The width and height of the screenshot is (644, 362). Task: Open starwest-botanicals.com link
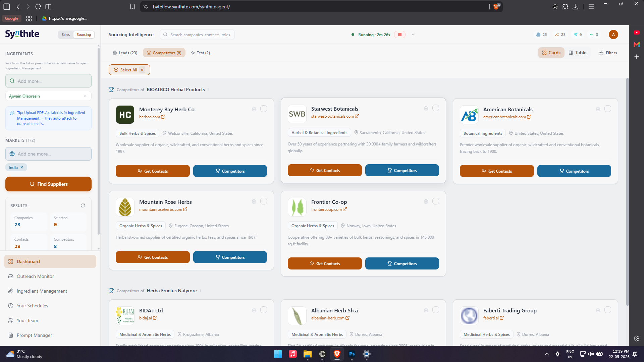pyautogui.click(x=335, y=116)
